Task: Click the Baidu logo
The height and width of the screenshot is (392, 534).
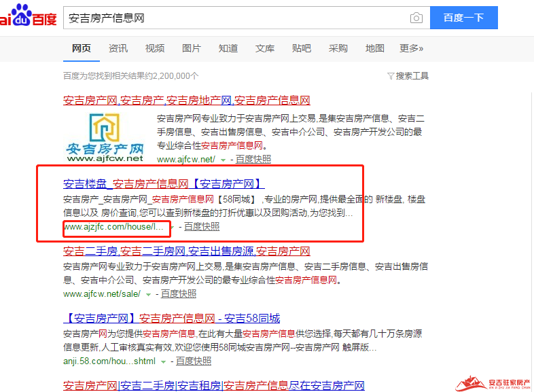Action: (x=29, y=16)
